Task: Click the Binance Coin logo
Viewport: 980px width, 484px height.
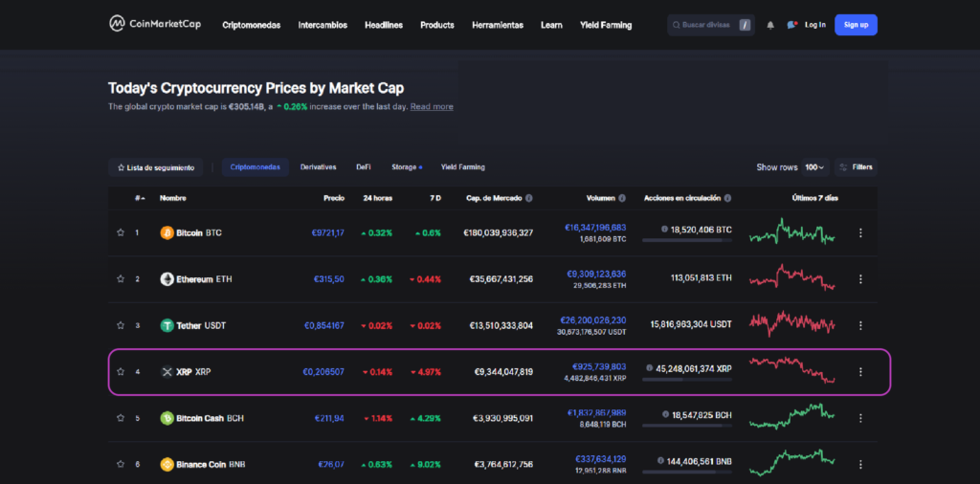Action: (167, 464)
